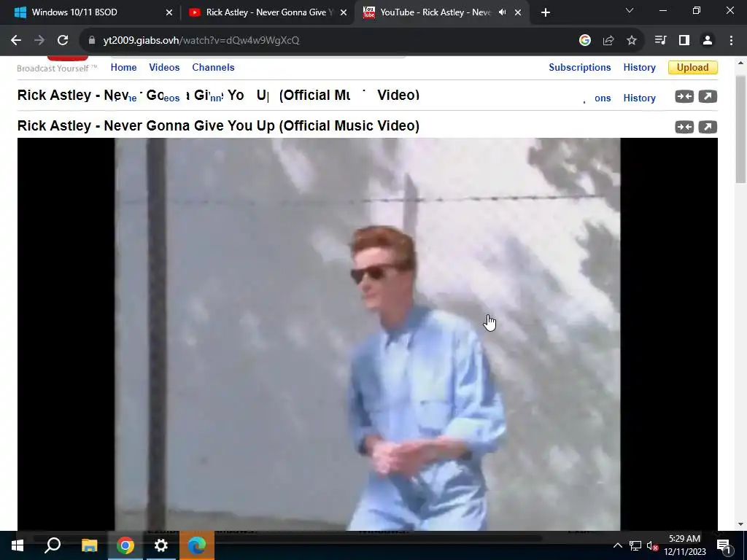Switch to the Rick Astley YouTube tab
The width and height of the screenshot is (747, 560).
(x=267, y=12)
